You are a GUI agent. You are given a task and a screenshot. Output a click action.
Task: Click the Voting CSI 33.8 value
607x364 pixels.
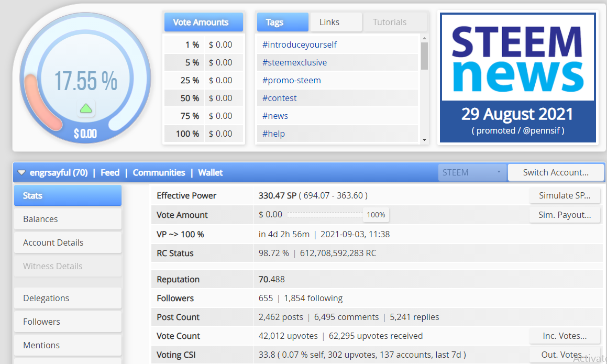click(267, 355)
